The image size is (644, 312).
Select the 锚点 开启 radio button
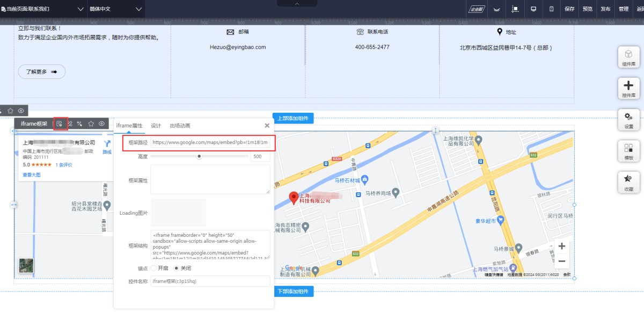154,268
